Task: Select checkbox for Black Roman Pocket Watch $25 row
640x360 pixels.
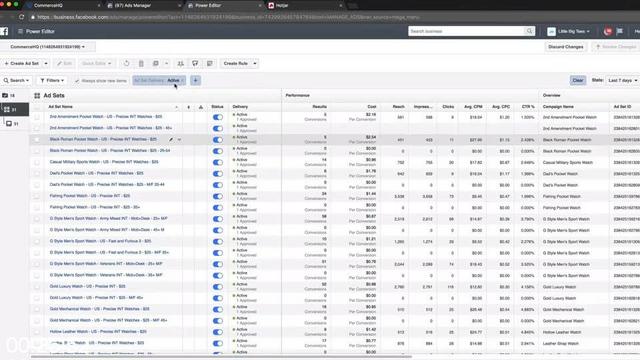Action: (37, 140)
